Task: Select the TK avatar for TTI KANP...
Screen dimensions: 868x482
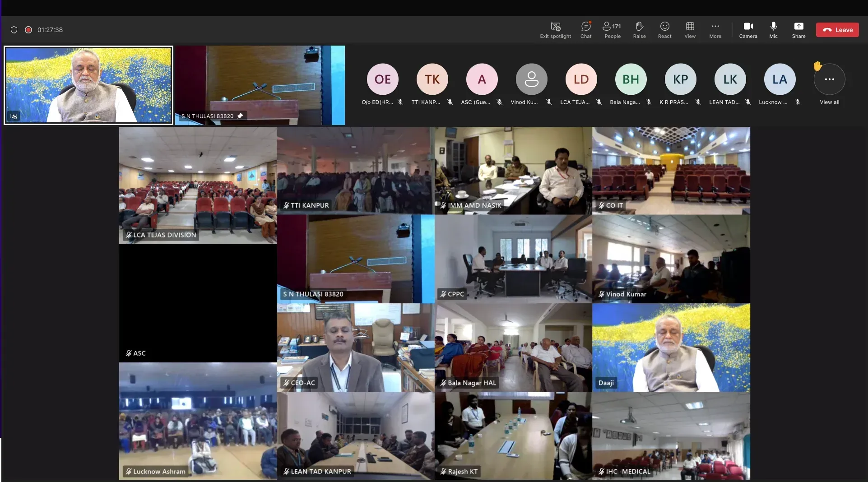Action: [x=432, y=79]
